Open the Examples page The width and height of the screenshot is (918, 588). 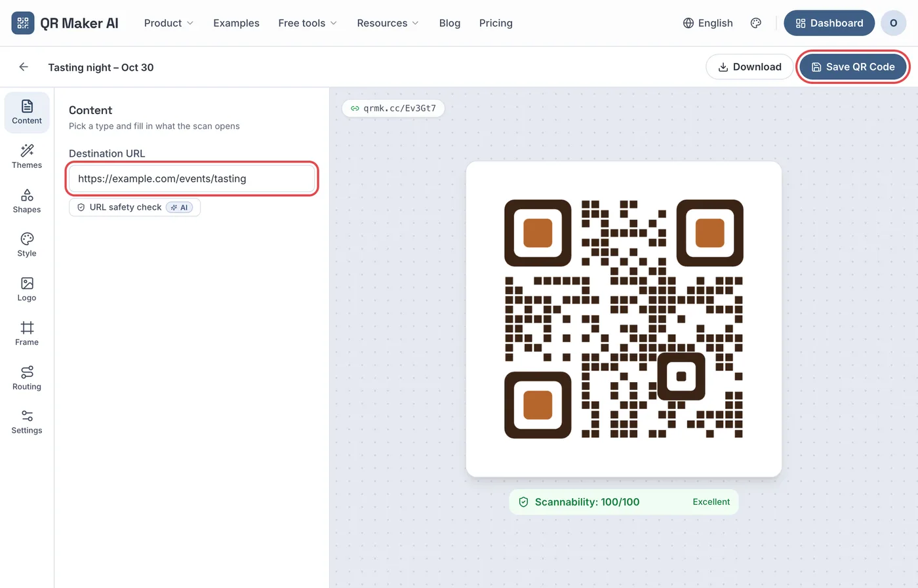click(x=236, y=23)
